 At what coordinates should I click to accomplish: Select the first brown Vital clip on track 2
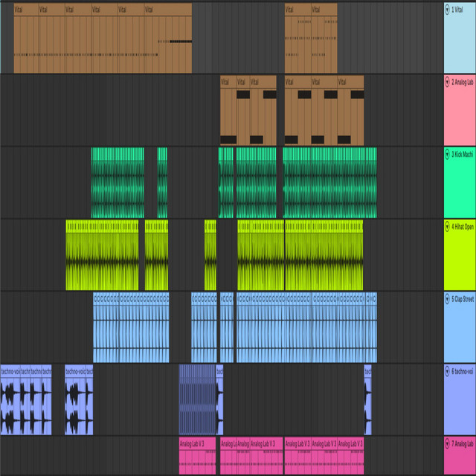click(x=228, y=110)
